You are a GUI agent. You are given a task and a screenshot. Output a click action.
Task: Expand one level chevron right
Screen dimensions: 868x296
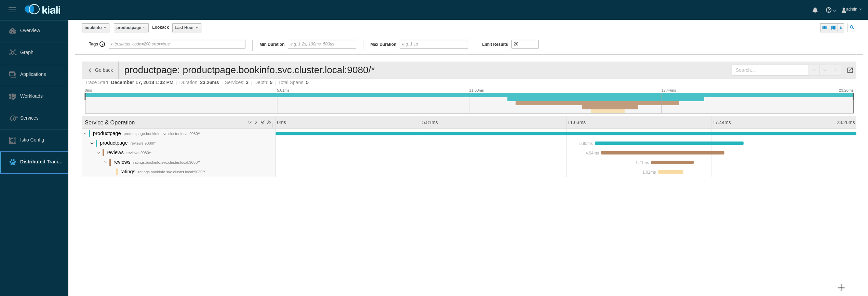pos(256,122)
